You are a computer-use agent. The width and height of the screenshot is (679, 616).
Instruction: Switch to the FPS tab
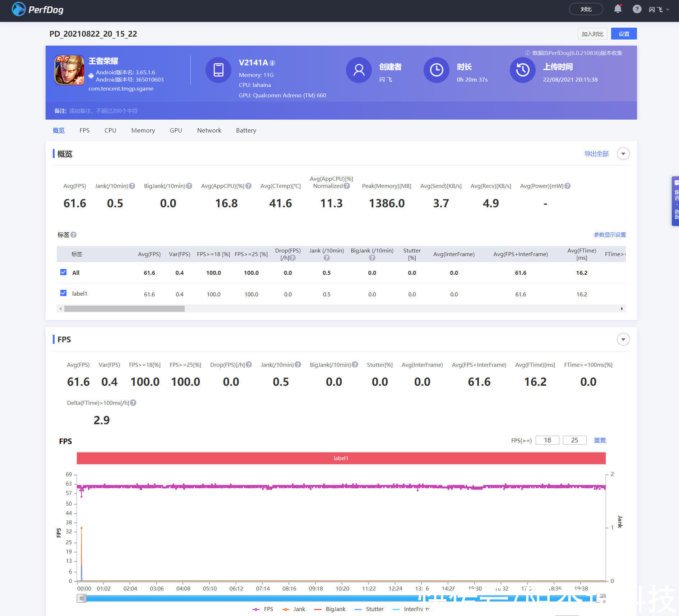coord(84,130)
